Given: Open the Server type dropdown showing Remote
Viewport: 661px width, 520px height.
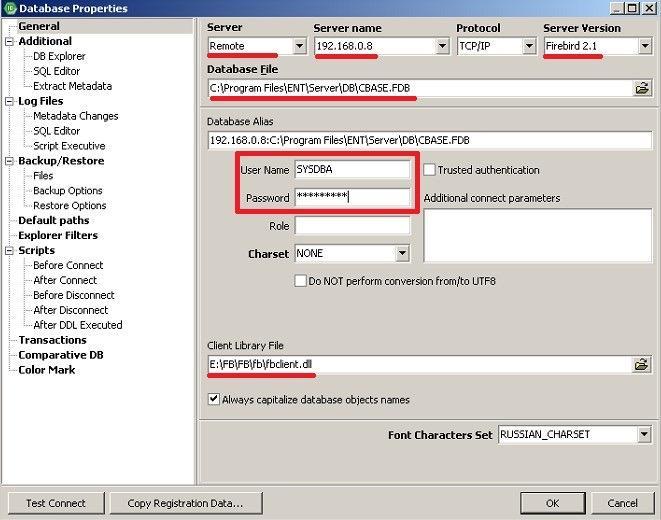Looking at the screenshot, I should click(x=300, y=46).
